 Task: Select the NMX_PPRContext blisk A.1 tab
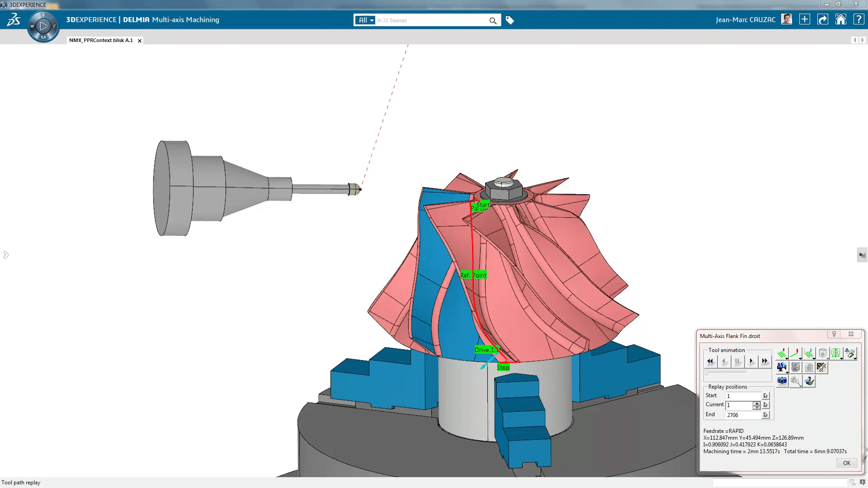click(101, 40)
